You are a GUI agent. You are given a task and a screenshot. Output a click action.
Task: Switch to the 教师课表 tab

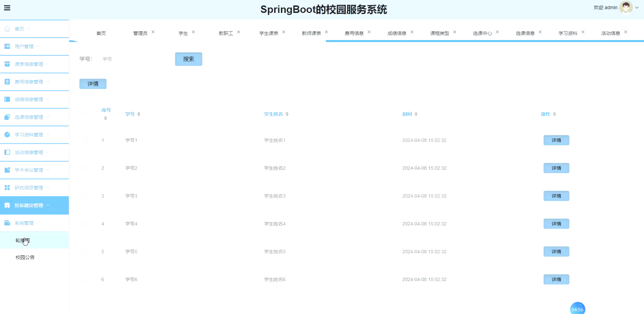[x=311, y=33]
